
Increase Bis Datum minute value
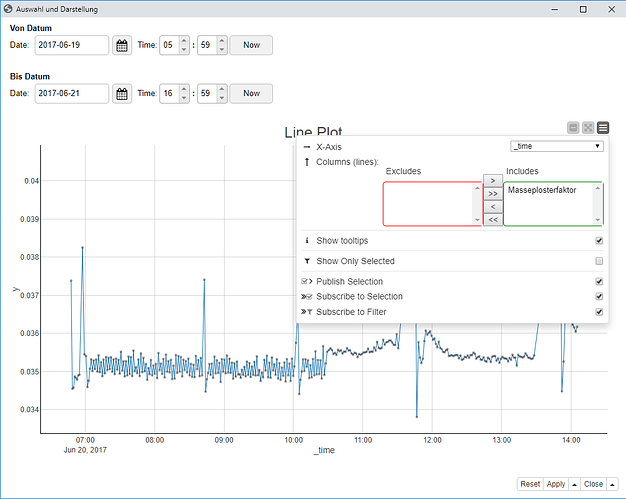tap(222, 89)
